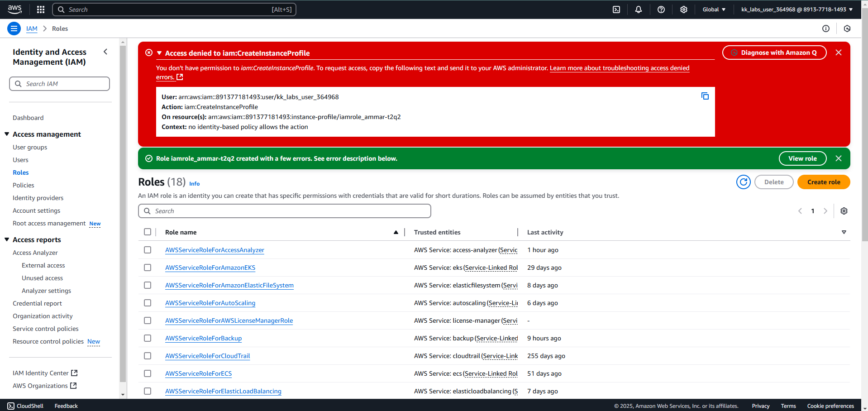Collapse the Access reports section
The height and width of the screenshot is (411, 868).
tap(7, 239)
